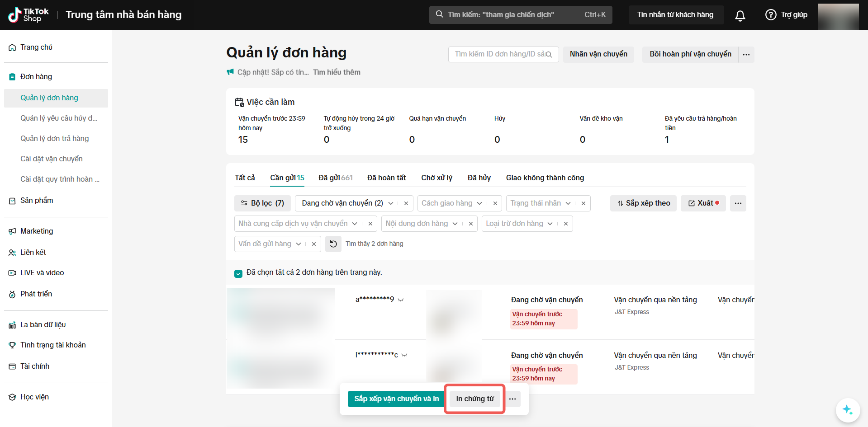The height and width of the screenshot is (427, 868).
Task: Open the notifications bell
Action: pyautogui.click(x=740, y=15)
